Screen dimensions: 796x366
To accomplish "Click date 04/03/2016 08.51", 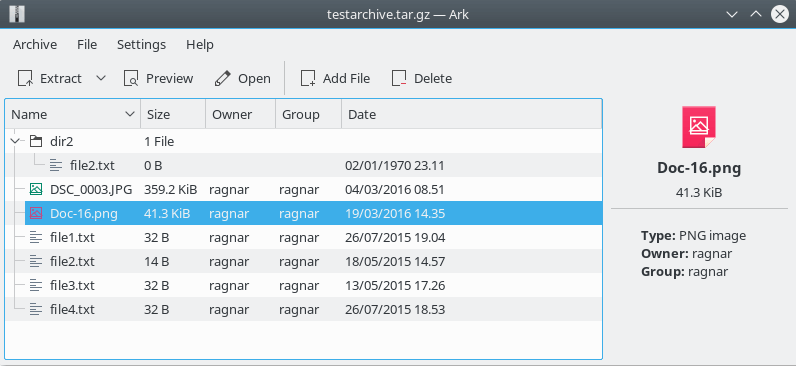I will [395, 190].
